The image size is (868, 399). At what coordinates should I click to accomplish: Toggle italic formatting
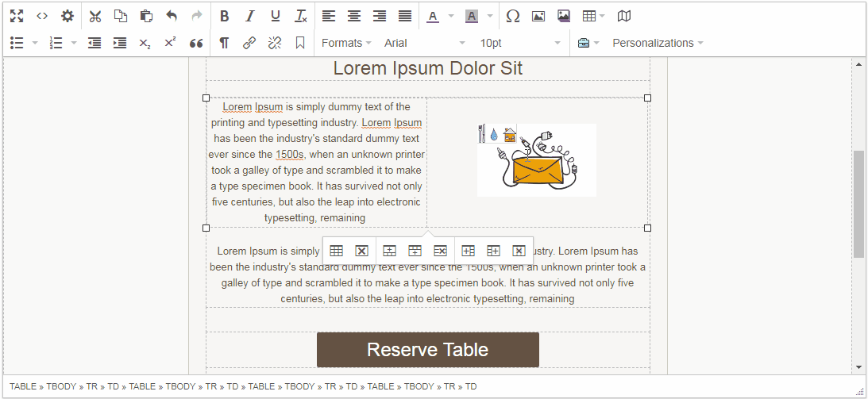coord(249,16)
